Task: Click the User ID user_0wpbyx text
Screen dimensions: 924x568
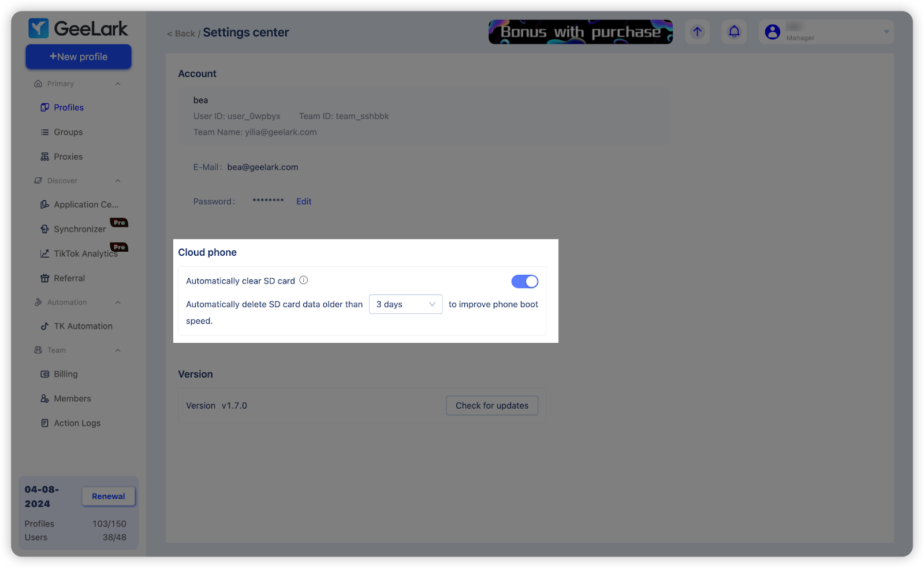Action: [237, 116]
